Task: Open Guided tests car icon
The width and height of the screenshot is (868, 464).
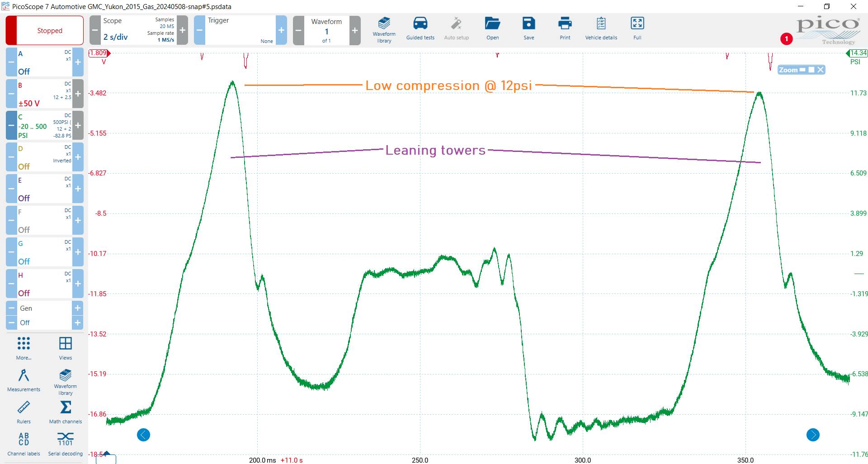Action: (420, 29)
